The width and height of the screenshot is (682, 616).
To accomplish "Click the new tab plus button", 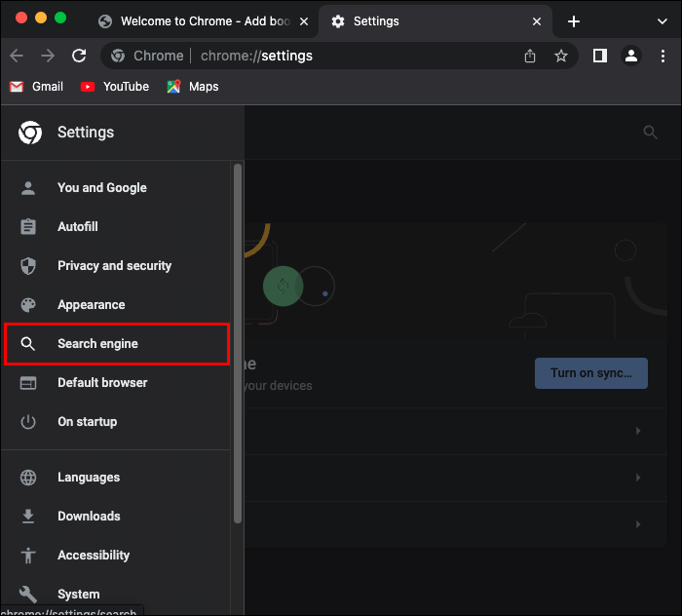I will (x=574, y=21).
